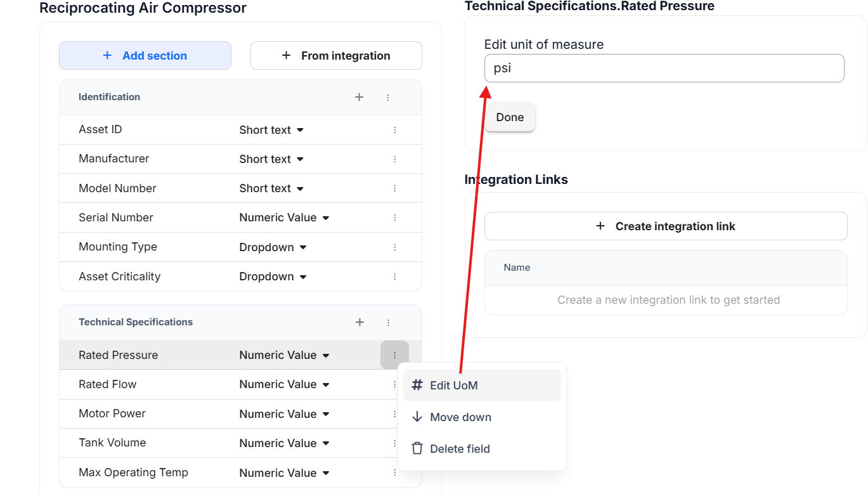Viewport: 868px width, 494px height.
Task: Click the Edit unit of measure input
Action: (664, 68)
